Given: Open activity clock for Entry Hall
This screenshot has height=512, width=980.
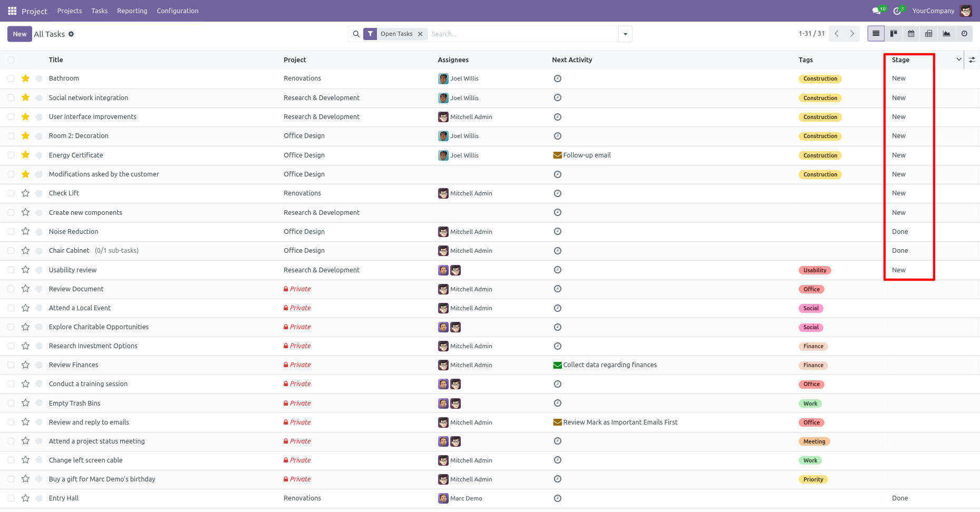Looking at the screenshot, I should pyautogui.click(x=558, y=498).
